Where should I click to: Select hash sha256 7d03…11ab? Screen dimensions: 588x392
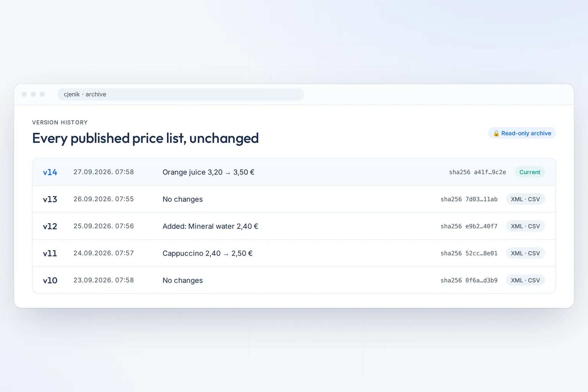pyautogui.click(x=469, y=199)
